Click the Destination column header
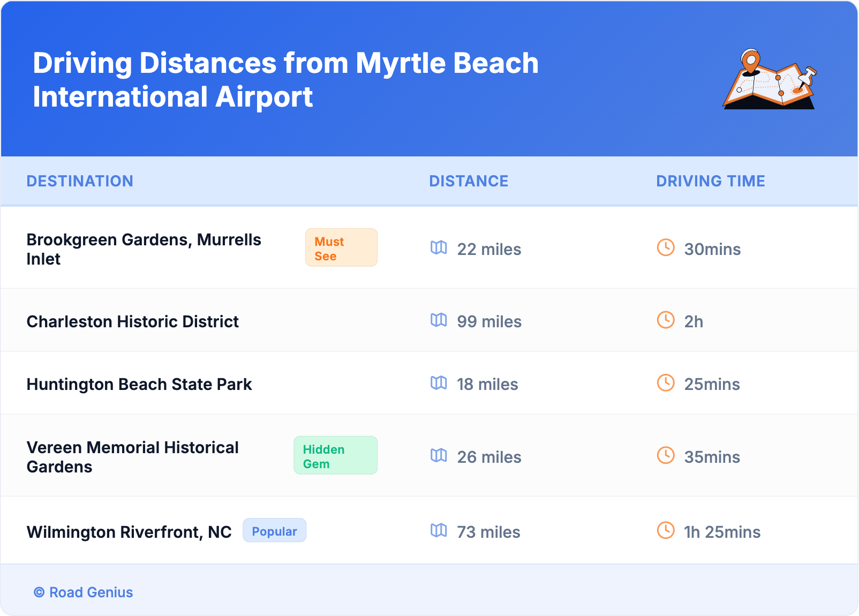This screenshot has width=859, height=616. pyautogui.click(x=80, y=181)
